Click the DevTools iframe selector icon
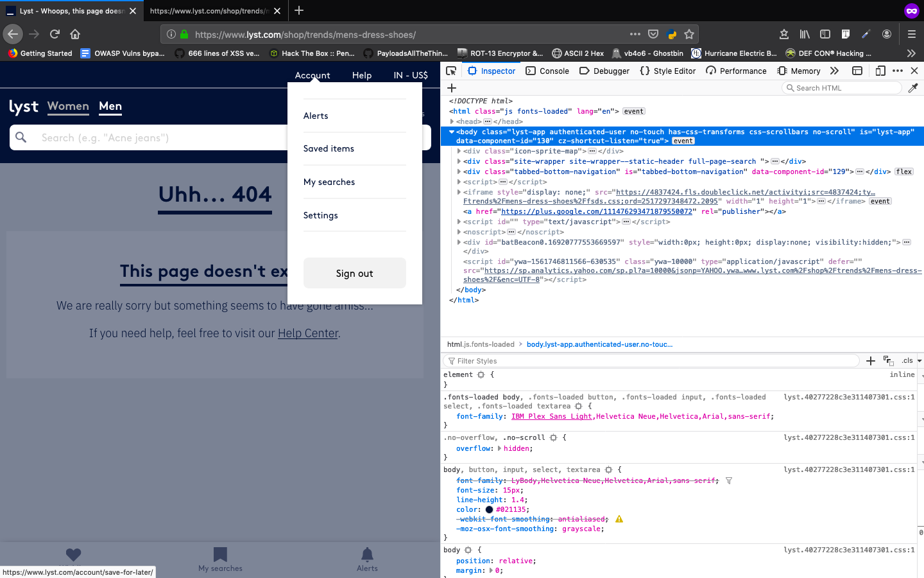924x578 pixels. [x=857, y=71]
